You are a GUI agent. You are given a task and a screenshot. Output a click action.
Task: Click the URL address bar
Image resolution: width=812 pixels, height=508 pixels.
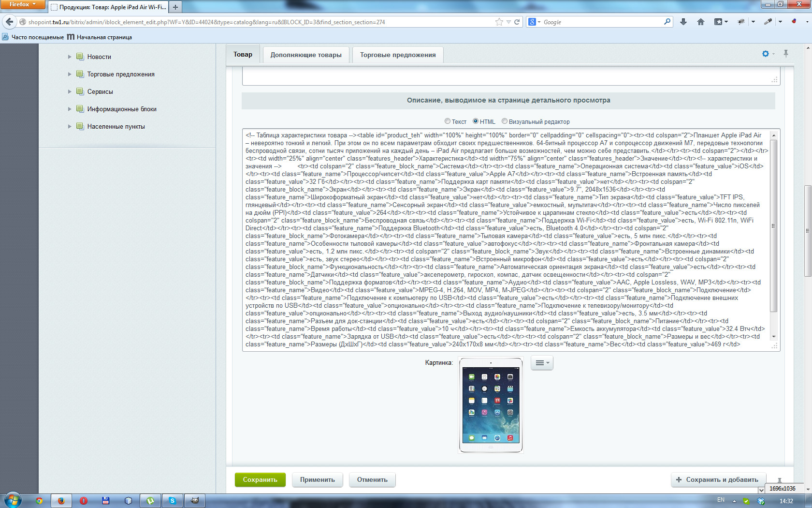coord(260,22)
